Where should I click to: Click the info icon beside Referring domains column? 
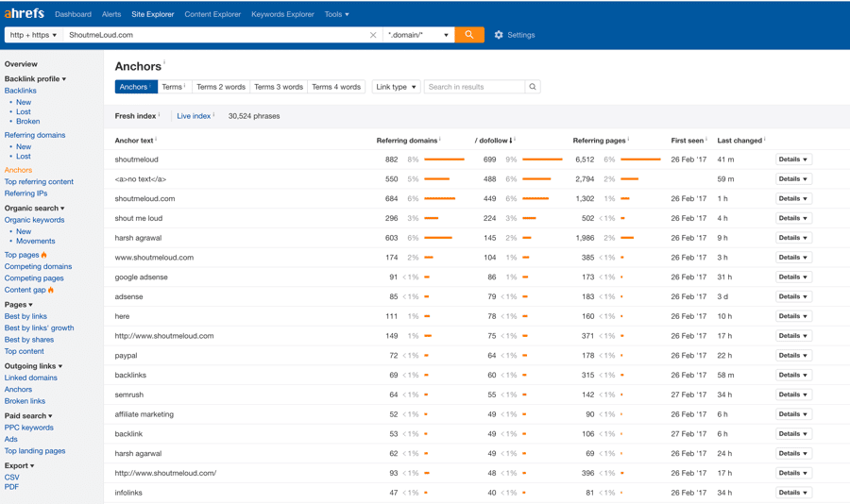439,140
